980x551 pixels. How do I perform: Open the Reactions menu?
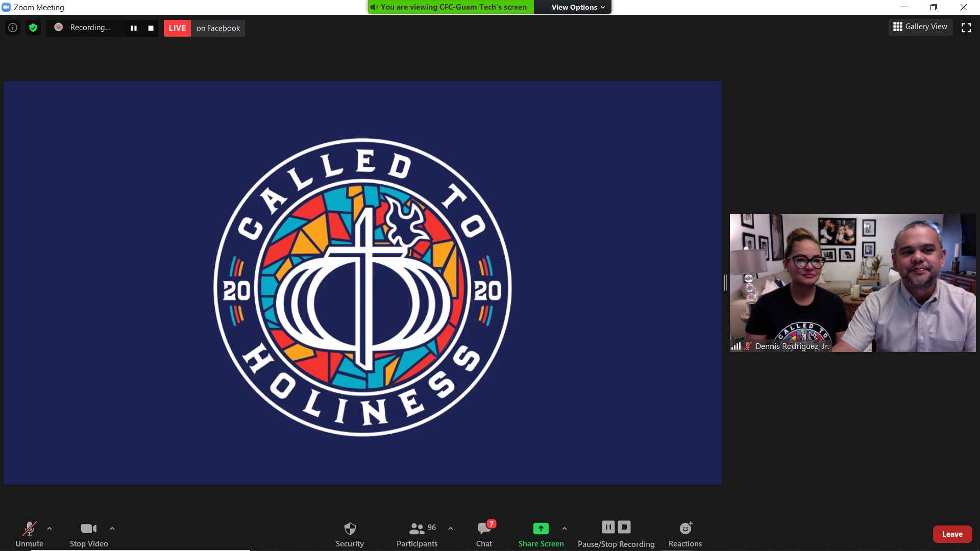[x=685, y=534]
